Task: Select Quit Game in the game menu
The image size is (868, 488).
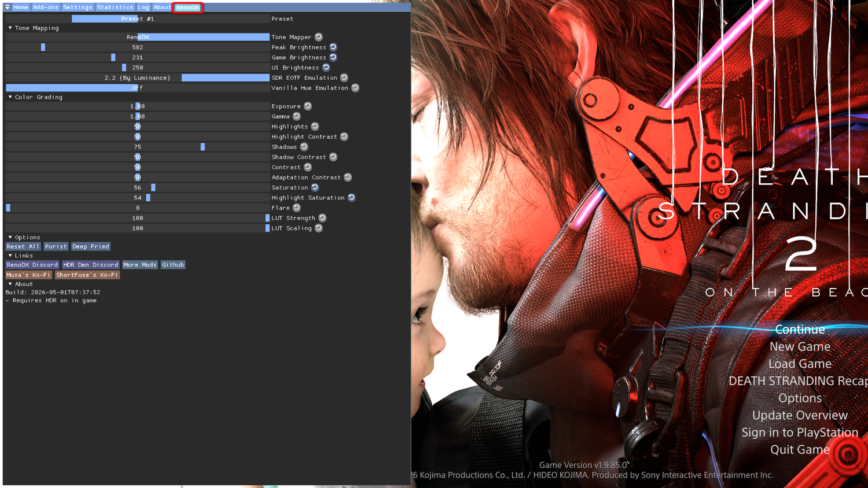Action: coord(800,450)
